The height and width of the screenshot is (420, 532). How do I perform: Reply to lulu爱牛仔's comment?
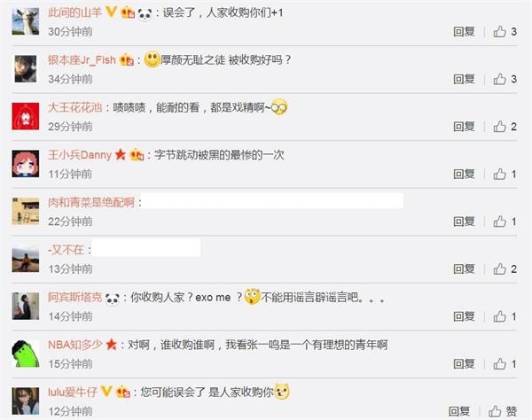pos(459,411)
